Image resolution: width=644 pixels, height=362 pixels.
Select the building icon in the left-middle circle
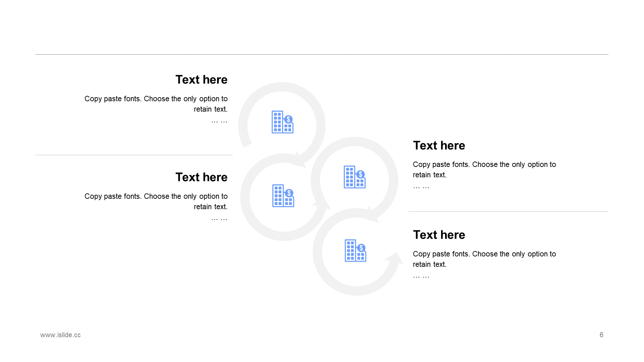283,196
